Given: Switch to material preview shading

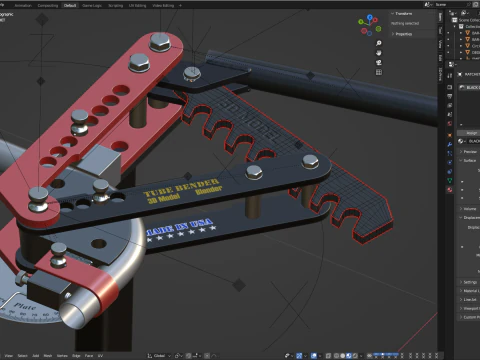Looking at the screenshot, I should point(349,356).
